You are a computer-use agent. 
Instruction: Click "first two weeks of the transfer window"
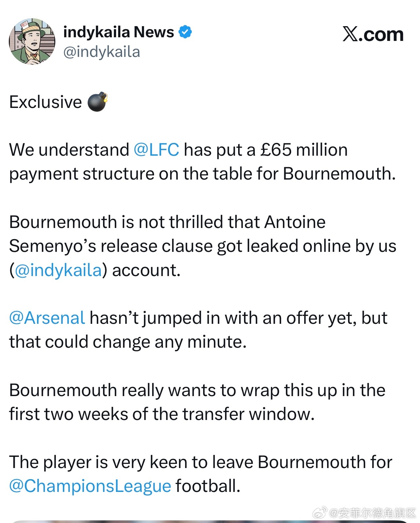click(162, 414)
